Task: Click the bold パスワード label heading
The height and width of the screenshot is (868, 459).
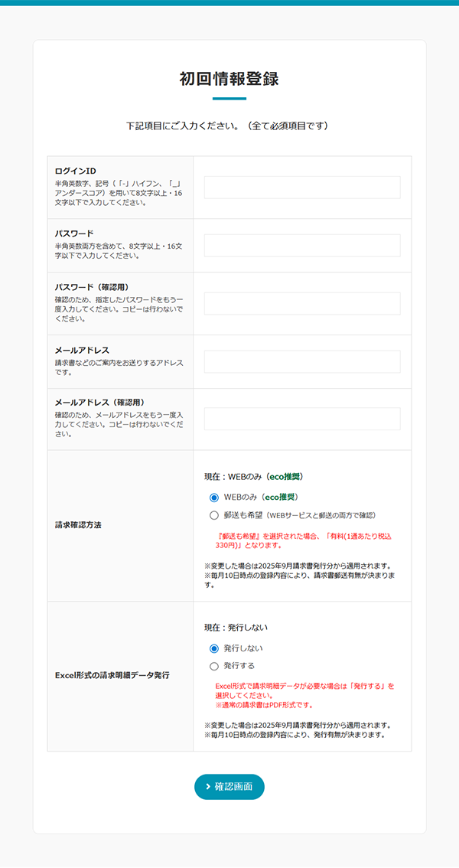Action: click(74, 233)
